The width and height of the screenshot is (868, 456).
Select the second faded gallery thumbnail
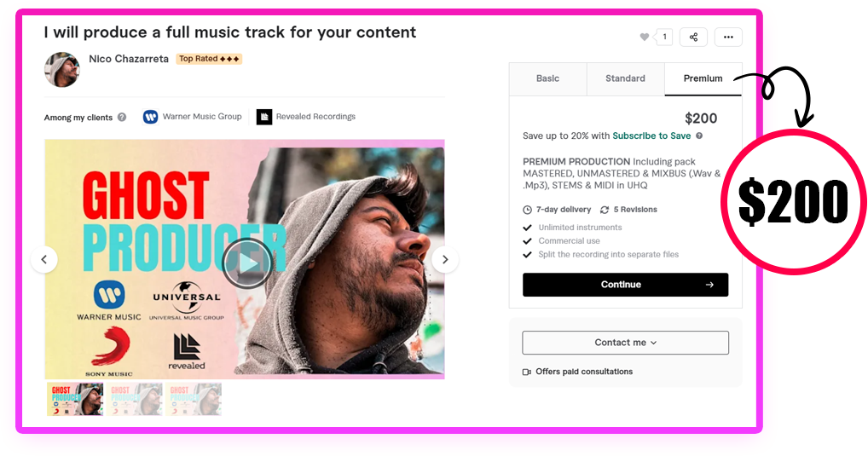pos(134,399)
